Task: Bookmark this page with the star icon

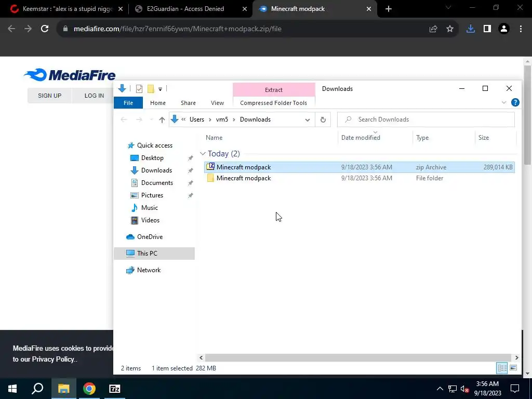Action: click(450, 29)
